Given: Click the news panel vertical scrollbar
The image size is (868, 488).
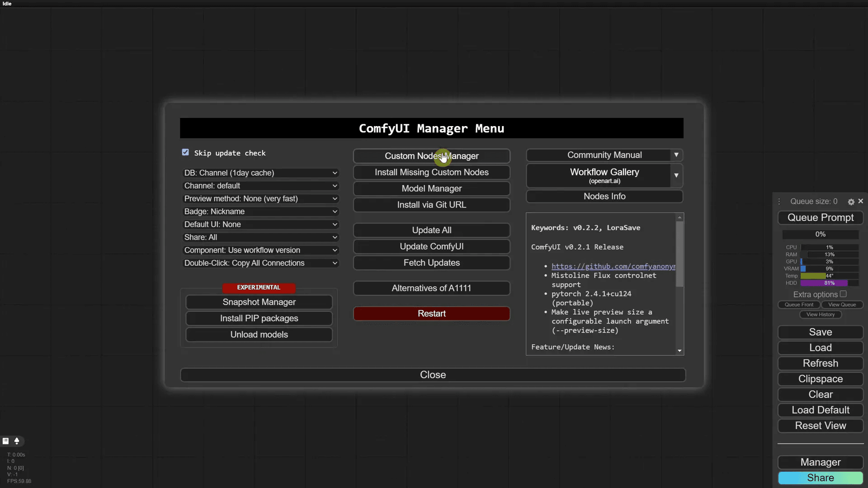Looking at the screenshot, I should click(679, 253).
